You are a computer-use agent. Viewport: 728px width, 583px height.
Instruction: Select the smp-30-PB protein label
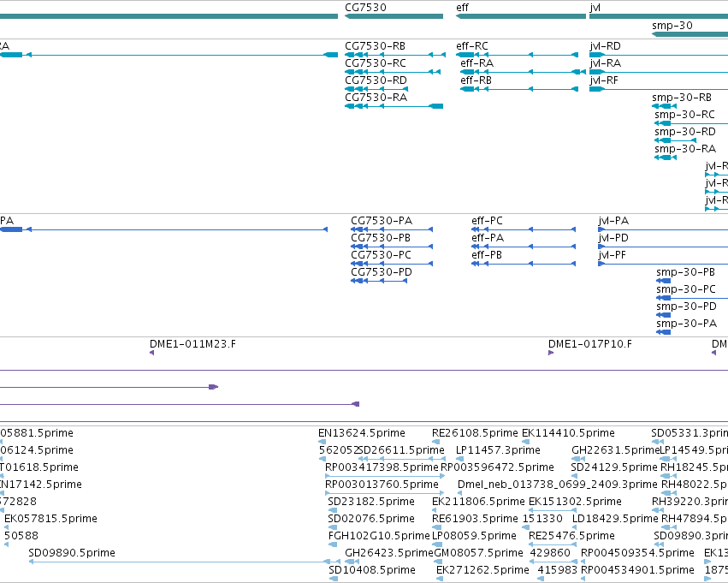pyautogui.click(x=686, y=272)
